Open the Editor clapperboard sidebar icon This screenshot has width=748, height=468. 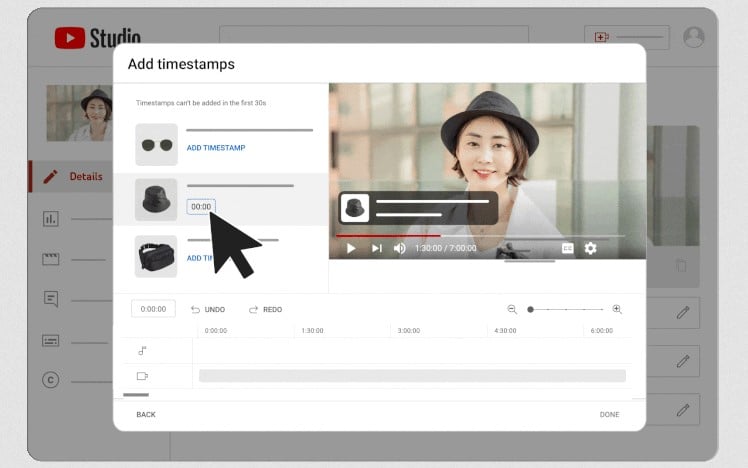[x=51, y=259]
